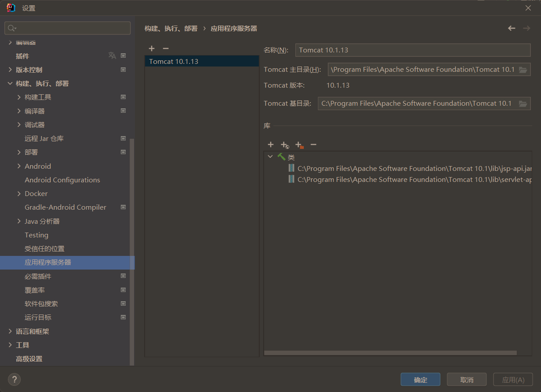
Task: Open the Testing settings page
Action: click(37, 235)
